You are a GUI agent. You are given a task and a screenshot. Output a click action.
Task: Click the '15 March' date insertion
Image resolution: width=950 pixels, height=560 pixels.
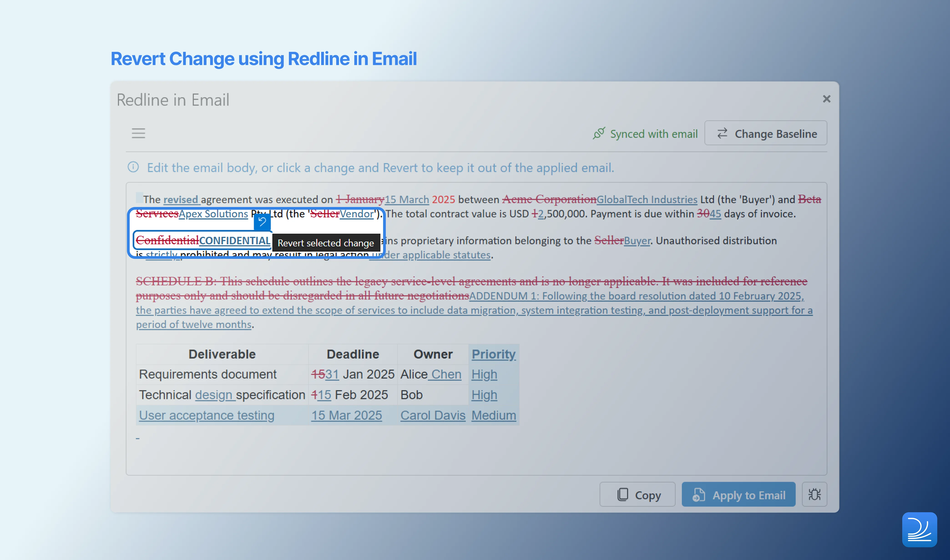(x=407, y=199)
